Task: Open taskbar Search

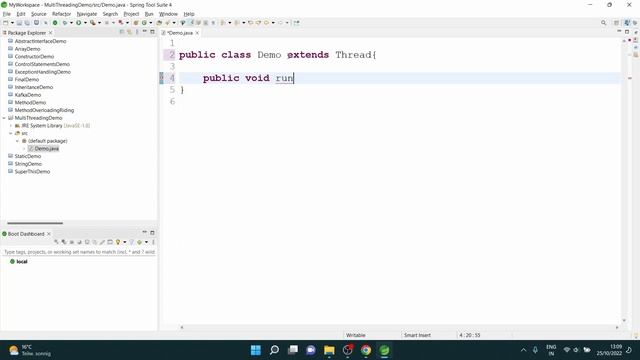Action: [x=274, y=350]
